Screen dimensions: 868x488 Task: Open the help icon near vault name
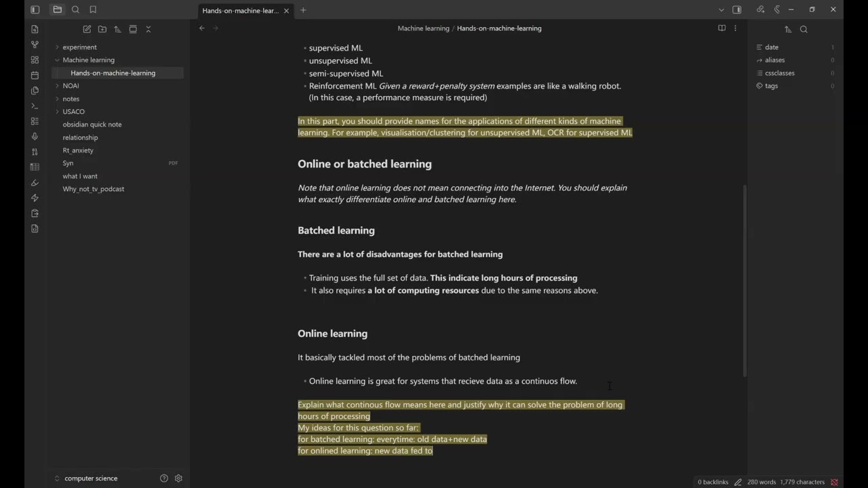[x=164, y=479]
